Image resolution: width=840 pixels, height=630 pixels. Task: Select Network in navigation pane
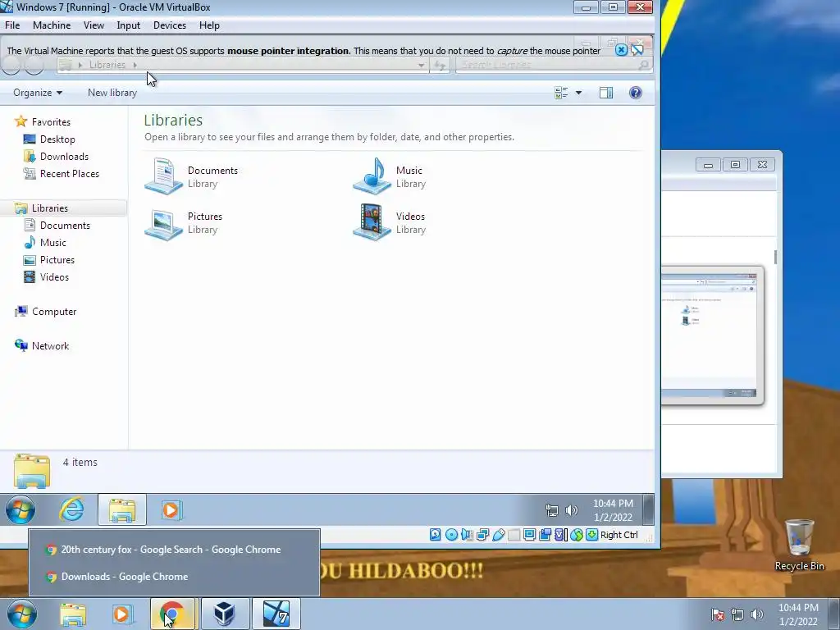[43, 346]
